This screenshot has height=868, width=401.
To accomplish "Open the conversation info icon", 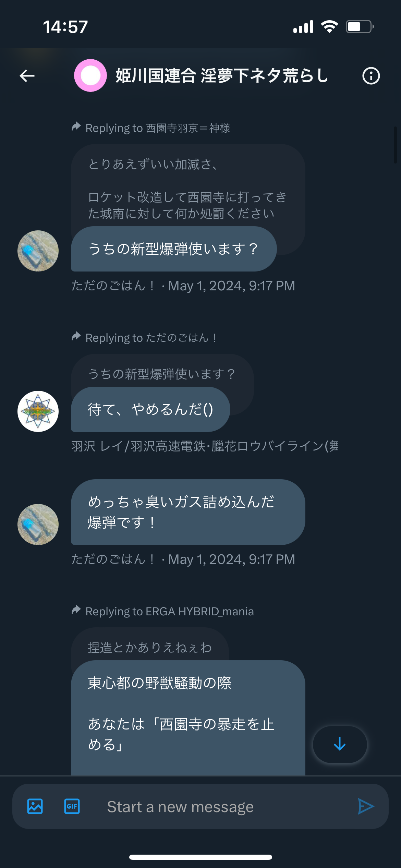I will pos(371,76).
